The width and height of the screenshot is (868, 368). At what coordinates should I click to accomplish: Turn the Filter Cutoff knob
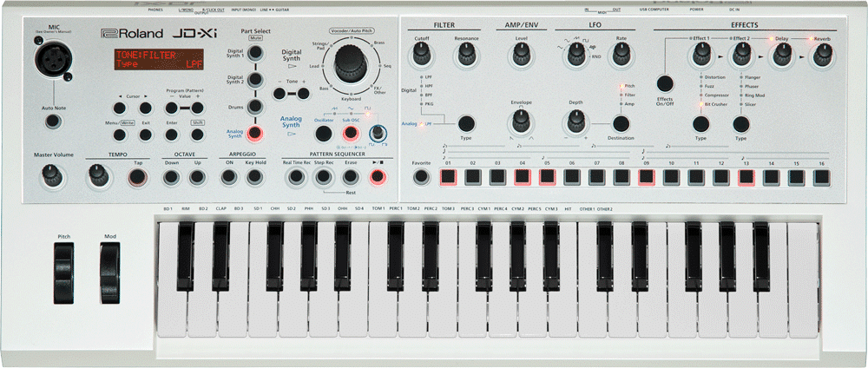[x=421, y=54]
